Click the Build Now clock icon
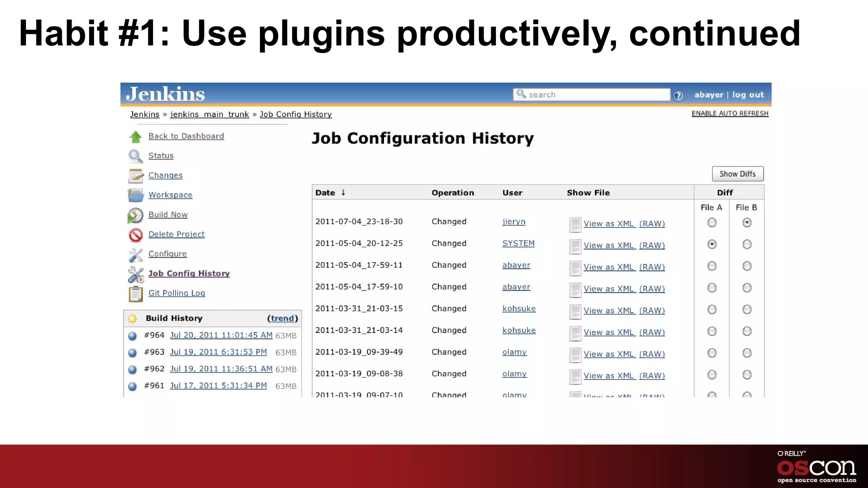Image resolution: width=868 pixels, height=488 pixels. pyautogui.click(x=136, y=215)
